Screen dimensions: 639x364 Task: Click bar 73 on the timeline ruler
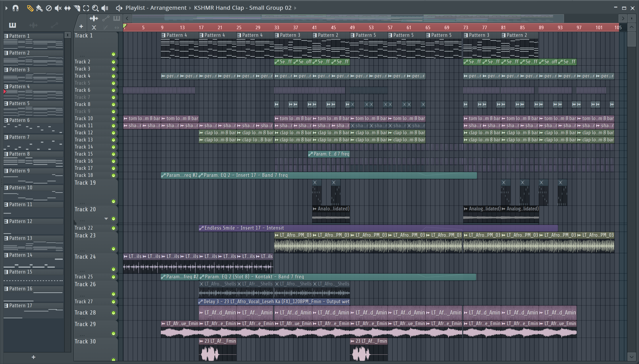[x=466, y=27]
